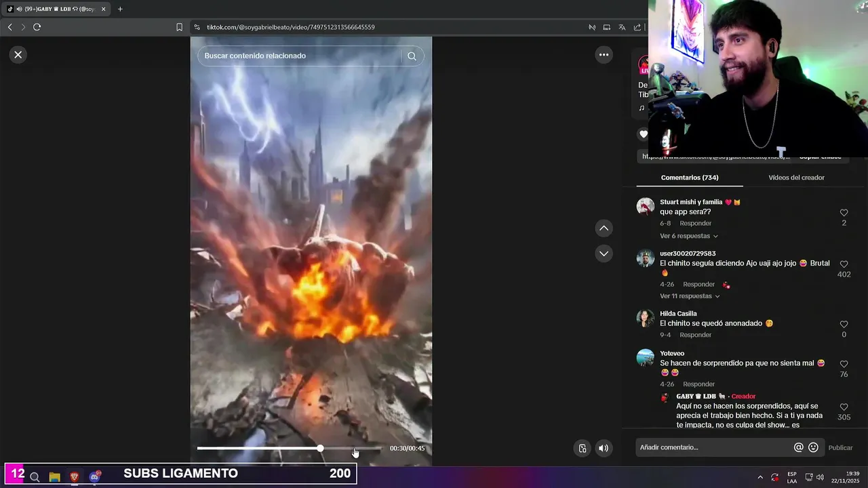Open Brave browser from the taskbar
Screen dimensions: 868x488
[75, 477]
